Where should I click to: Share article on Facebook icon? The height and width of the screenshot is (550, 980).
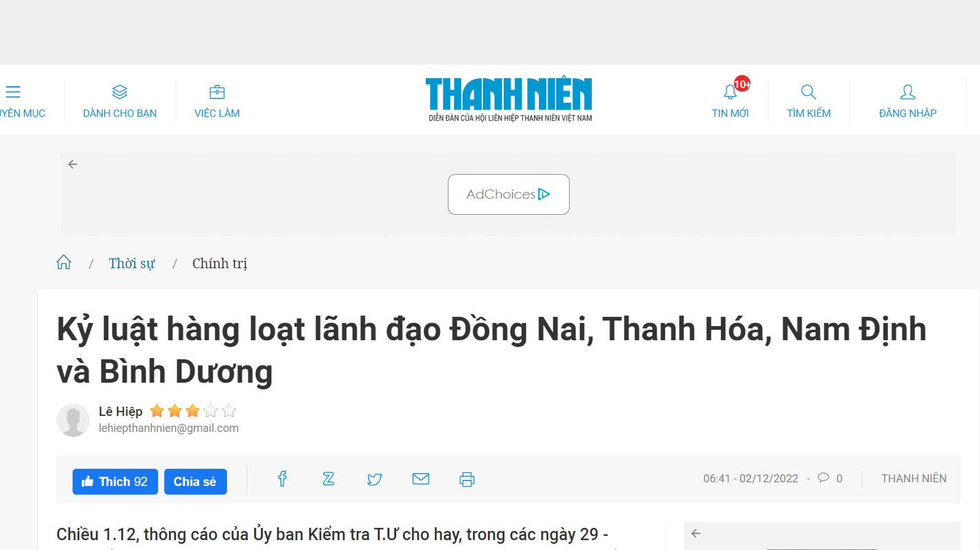(282, 479)
